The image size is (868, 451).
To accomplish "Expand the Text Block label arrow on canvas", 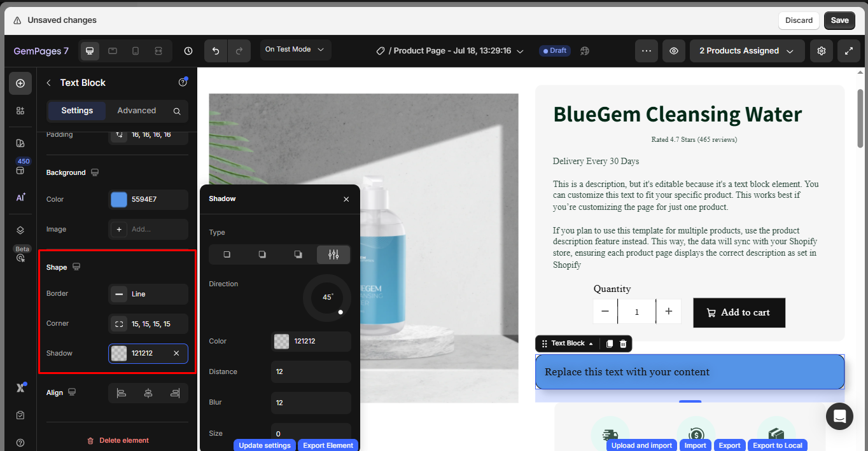I will pyautogui.click(x=591, y=343).
